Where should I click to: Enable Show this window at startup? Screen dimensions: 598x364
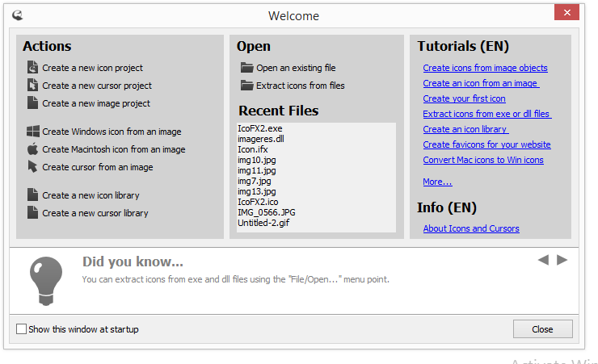(22, 329)
